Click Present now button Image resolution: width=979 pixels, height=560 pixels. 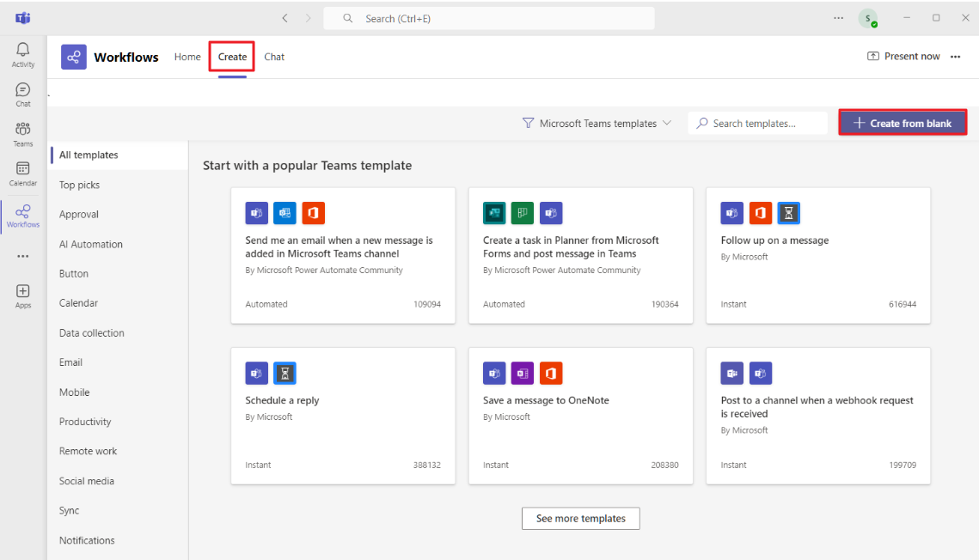[x=903, y=57]
